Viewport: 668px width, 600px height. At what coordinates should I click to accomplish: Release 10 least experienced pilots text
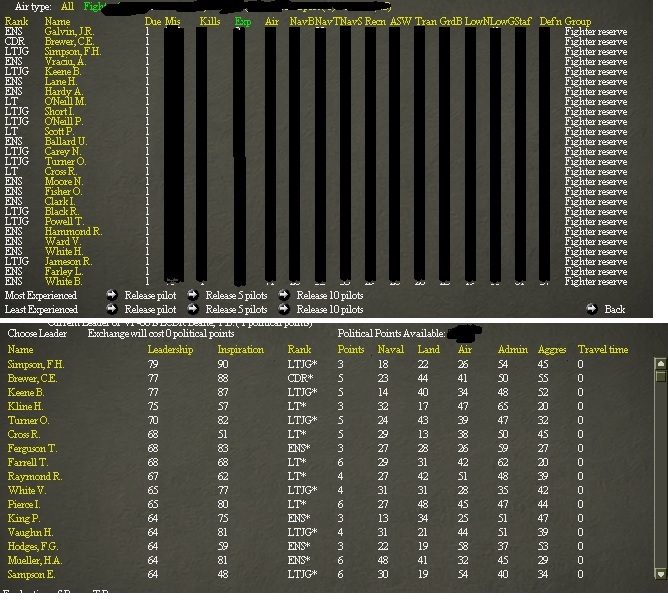coord(330,309)
